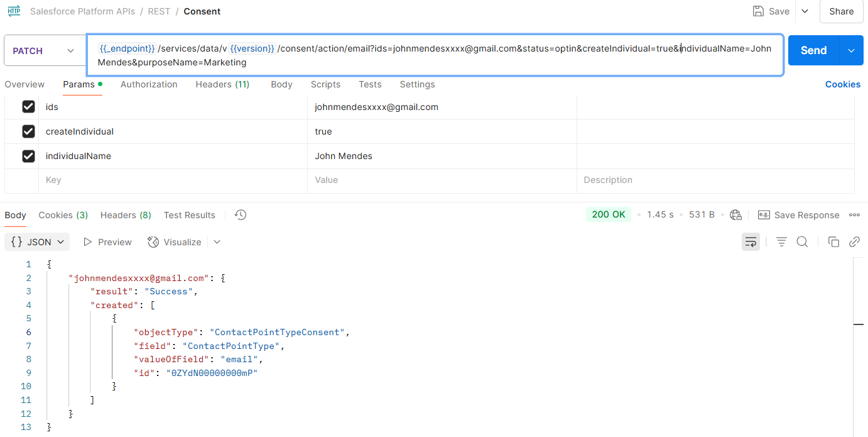Switch to the Overview tab
The image size is (868, 437).
pyautogui.click(x=24, y=84)
